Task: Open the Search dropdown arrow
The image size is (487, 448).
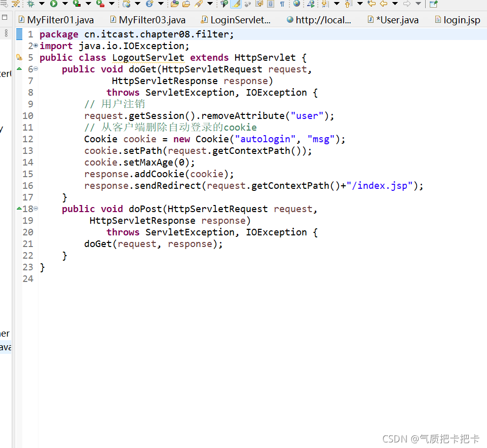Action: [210, 4]
